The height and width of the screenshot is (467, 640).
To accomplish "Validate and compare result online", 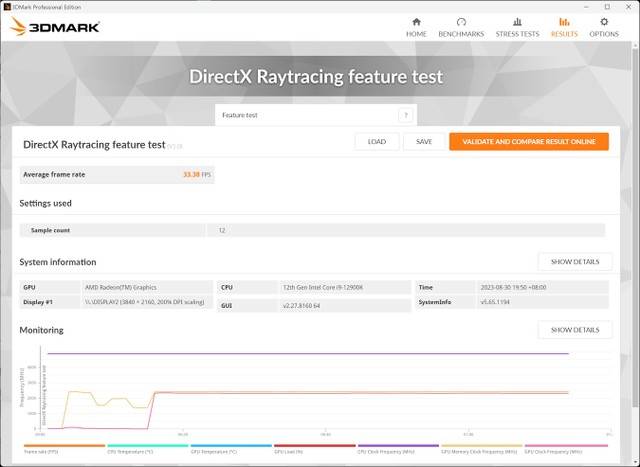I will click(x=529, y=142).
